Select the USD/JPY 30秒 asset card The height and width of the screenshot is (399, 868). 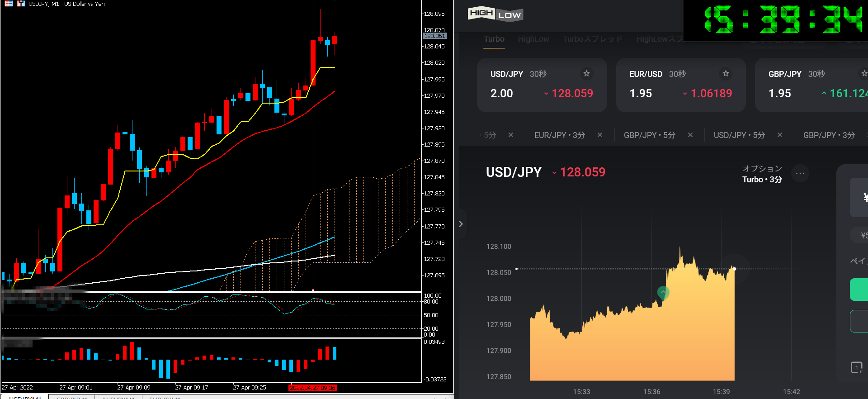[541, 85]
